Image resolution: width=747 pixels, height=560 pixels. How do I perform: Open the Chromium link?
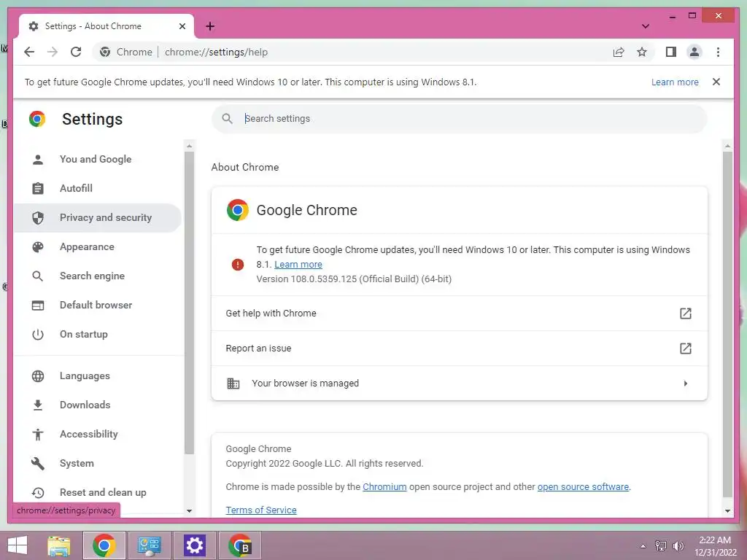pyautogui.click(x=384, y=486)
